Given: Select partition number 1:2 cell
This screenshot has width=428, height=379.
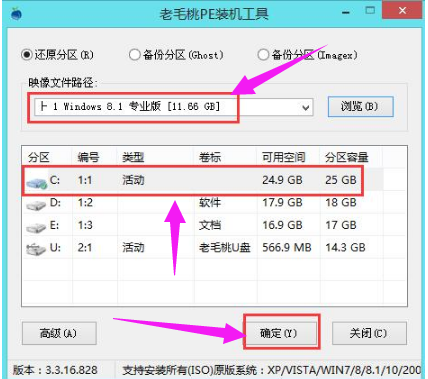Looking at the screenshot, I should [85, 202].
